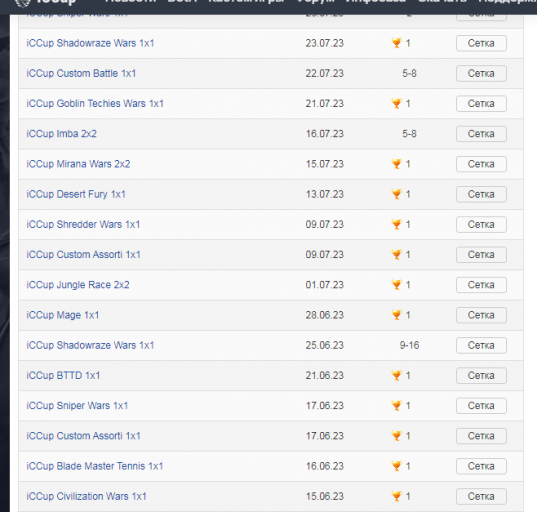537x512 pixels.
Task: Open iCCup Sniper Wars 1x1 link
Action: click(77, 405)
